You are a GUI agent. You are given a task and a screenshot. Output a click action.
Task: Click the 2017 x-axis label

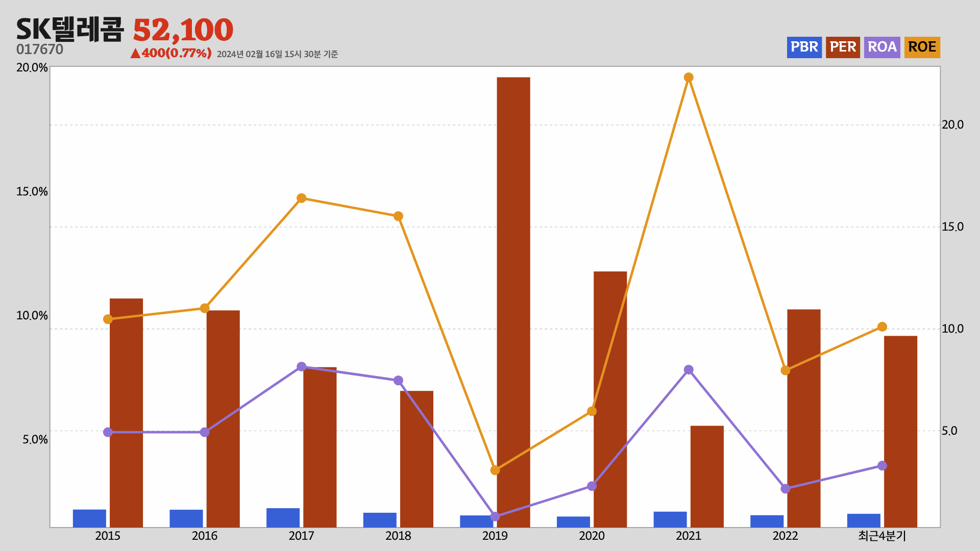tap(301, 536)
